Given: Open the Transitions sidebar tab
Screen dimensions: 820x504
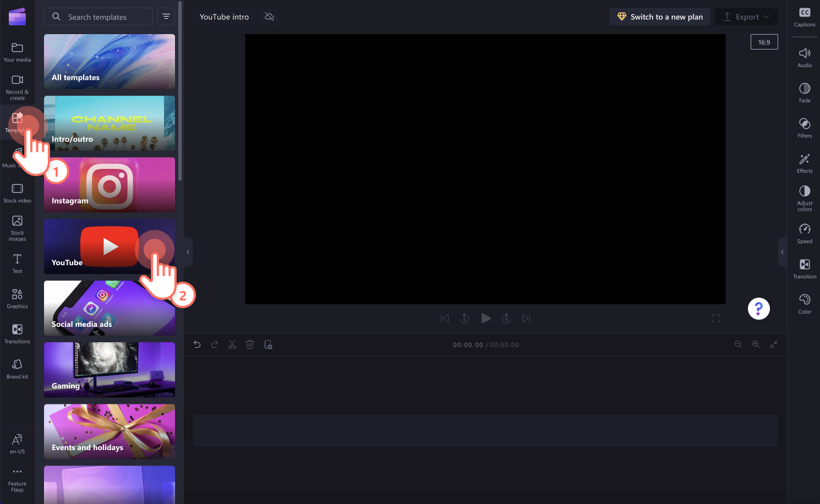Looking at the screenshot, I should pyautogui.click(x=17, y=334).
